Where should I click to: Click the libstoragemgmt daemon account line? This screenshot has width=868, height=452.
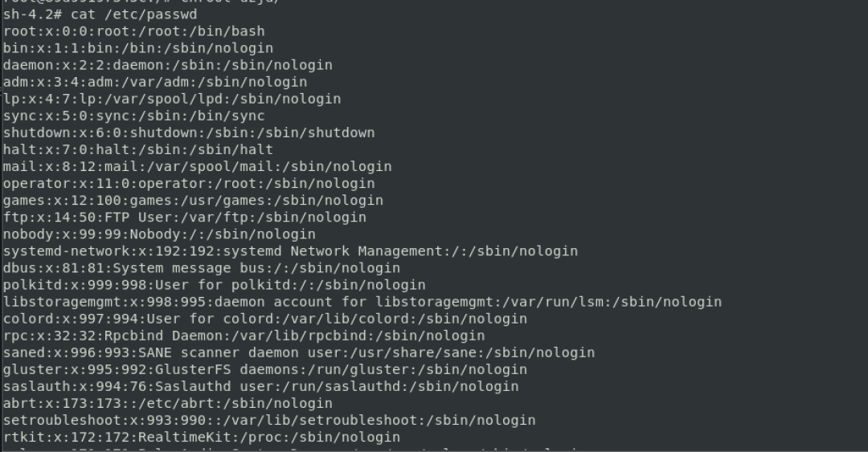coord(362,302)
